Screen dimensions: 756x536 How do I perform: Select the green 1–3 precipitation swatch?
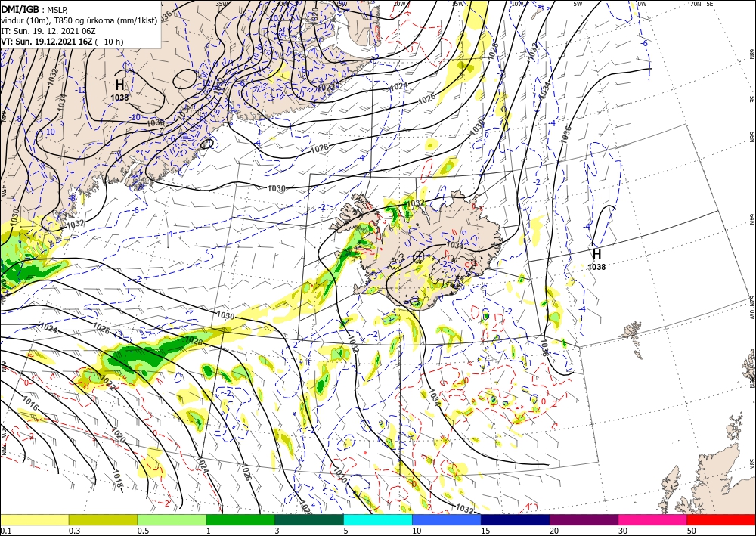pos(240,519)
